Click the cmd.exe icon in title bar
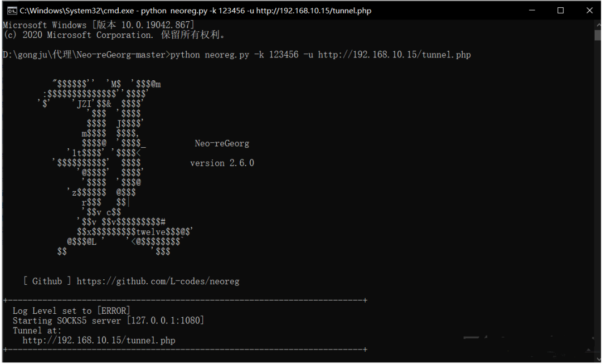602x364 pixels. (x=11, y=11)
